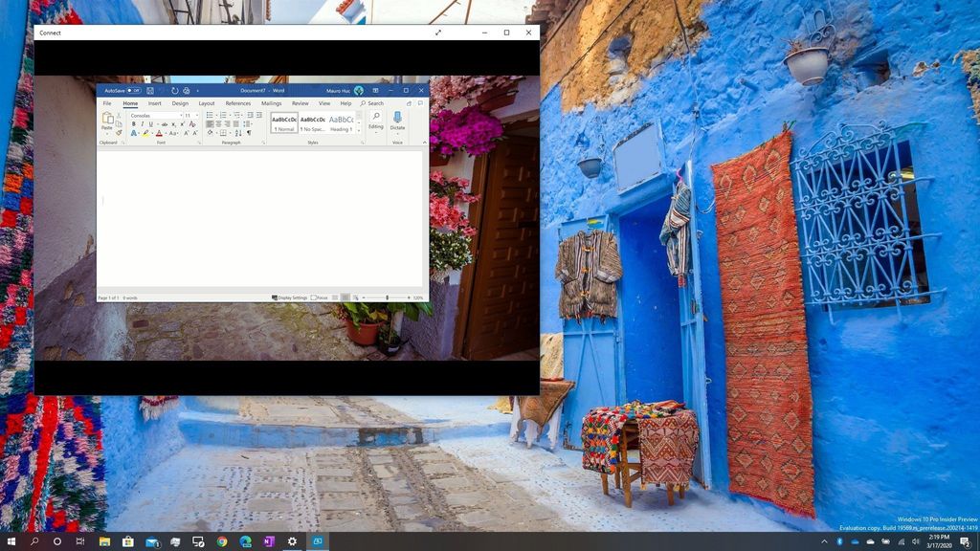The width and height of the screenshot is (980, 551).
Task: Open Search in the Word ribbon
Action: (x=374, y=103)
